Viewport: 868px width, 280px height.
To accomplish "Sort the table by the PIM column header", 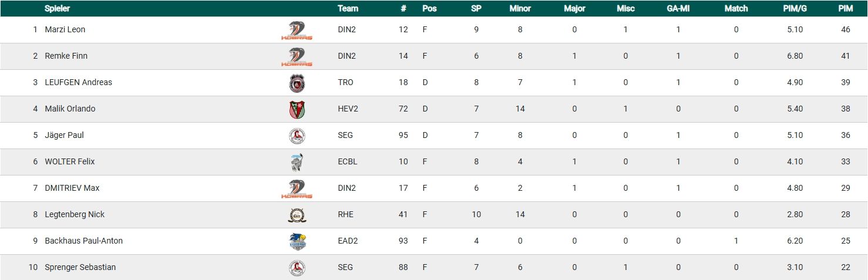I will (x=845, y=8).
